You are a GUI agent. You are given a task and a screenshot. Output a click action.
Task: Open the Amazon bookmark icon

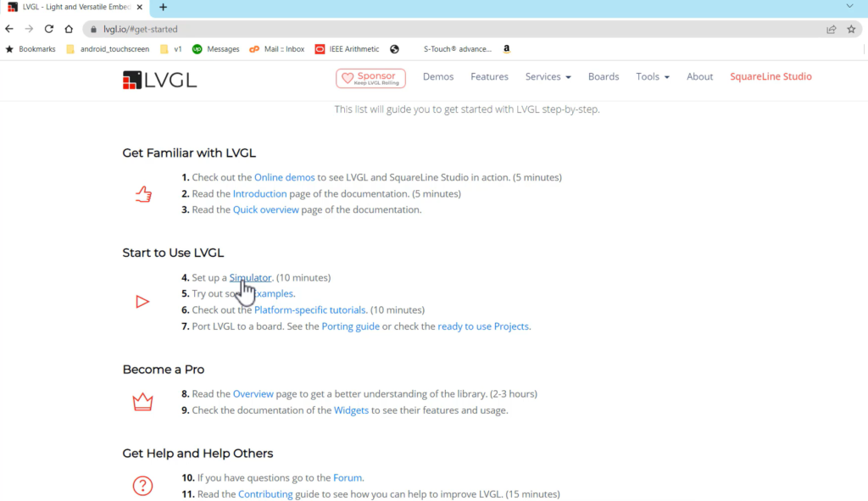point(507,48)
